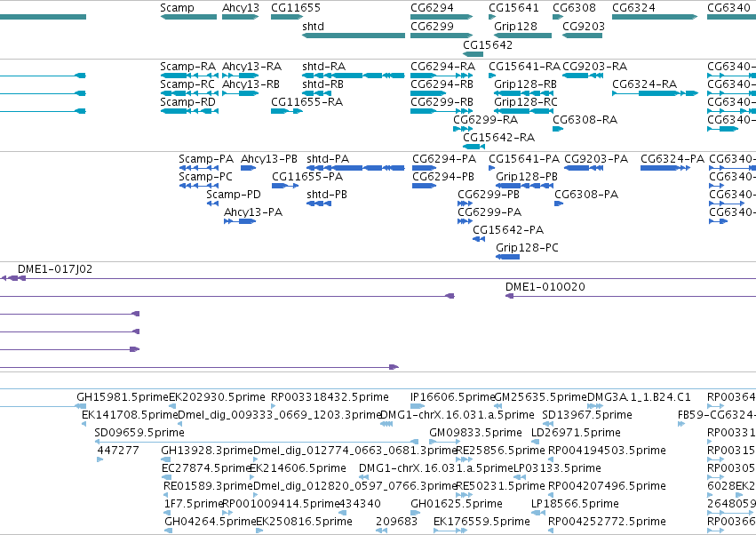756x535 pixels.
Task: Select transcript Grip128-RC
Action: pos(523,111)
